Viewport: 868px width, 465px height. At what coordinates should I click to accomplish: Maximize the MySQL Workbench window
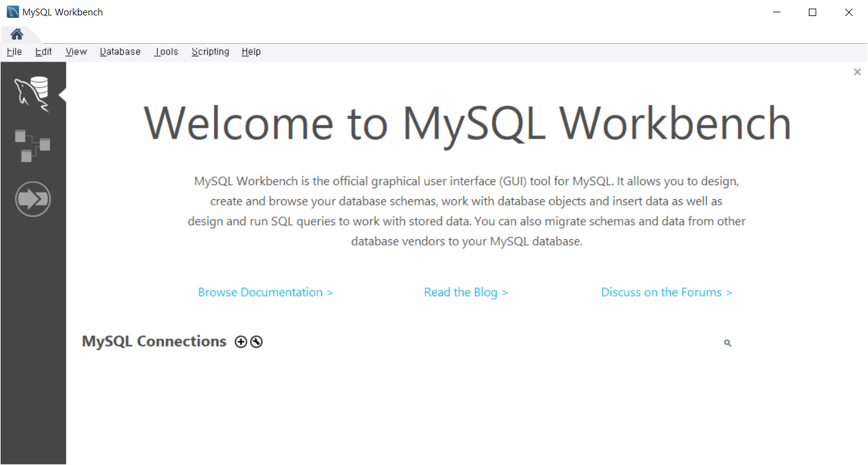pyautogui.click(x=813, y=12)
